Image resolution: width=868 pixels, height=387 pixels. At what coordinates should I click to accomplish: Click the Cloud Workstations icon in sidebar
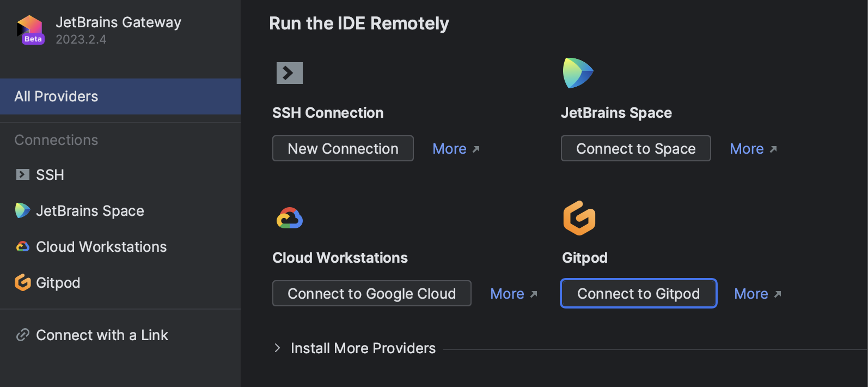click(22, 247)
